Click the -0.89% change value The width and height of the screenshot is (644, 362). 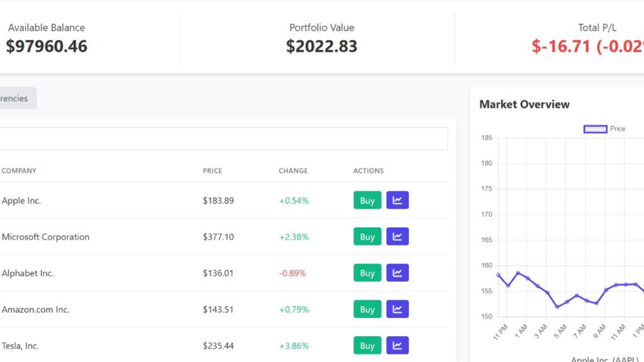tap(292, 273)
